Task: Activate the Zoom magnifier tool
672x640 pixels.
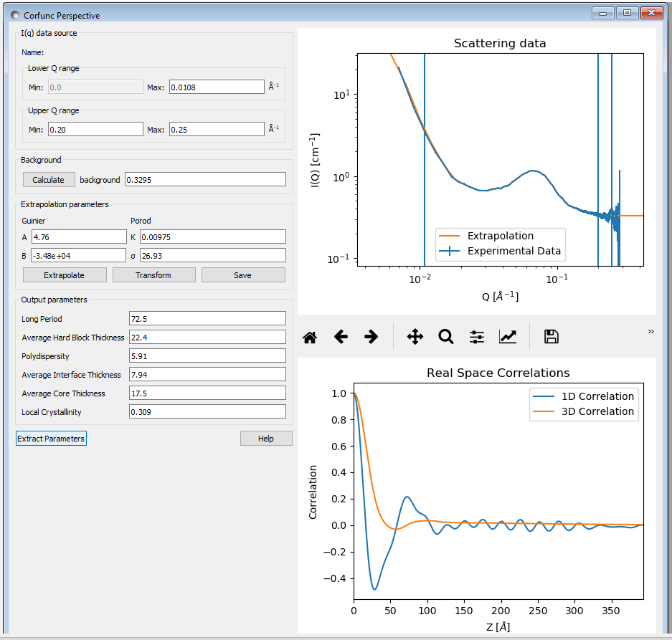Action: pyautogui.click(x=446, y=337)
